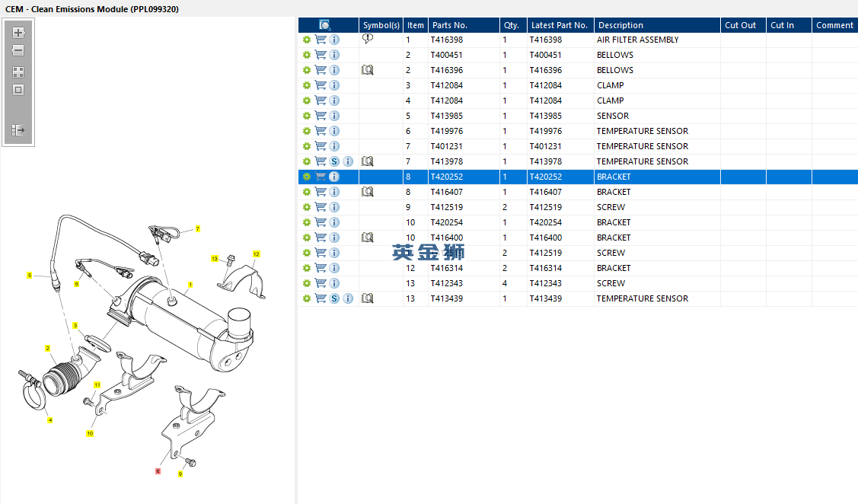Sort by Description column header
Viewport: 858px width, 504px height.
[x=657, y=25]
